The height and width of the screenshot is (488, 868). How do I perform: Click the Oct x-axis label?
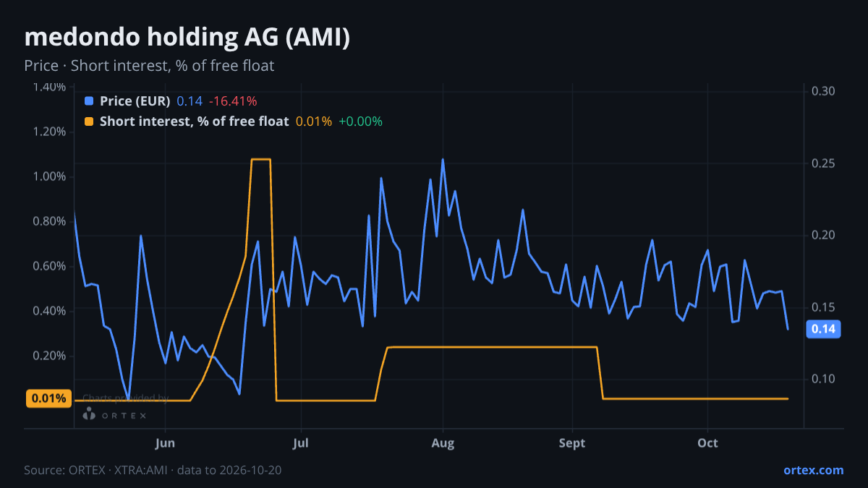point(707,443)
